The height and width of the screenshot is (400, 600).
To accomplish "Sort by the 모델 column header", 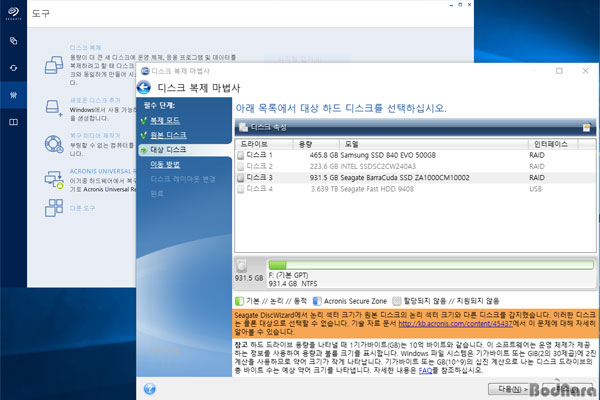I will 434,144.
